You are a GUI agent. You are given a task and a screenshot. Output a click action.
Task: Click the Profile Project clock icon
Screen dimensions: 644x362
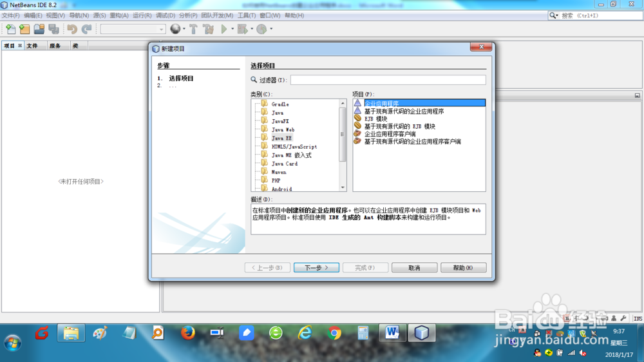tap(261, 29)
